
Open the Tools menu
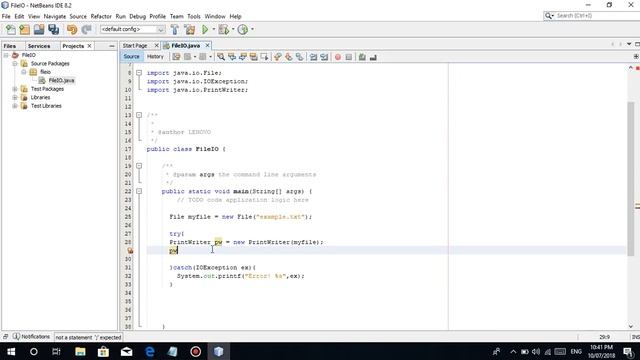(194, 16)
